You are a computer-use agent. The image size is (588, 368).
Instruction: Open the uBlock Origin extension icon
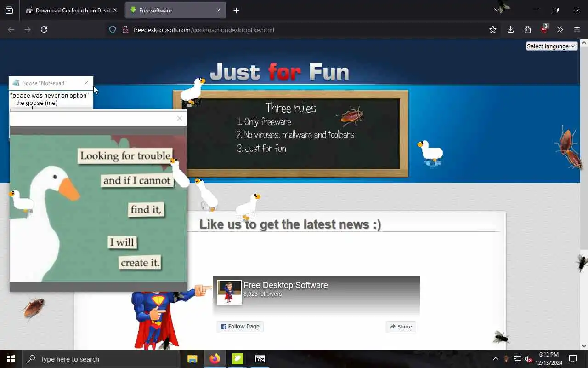[544, 29]
